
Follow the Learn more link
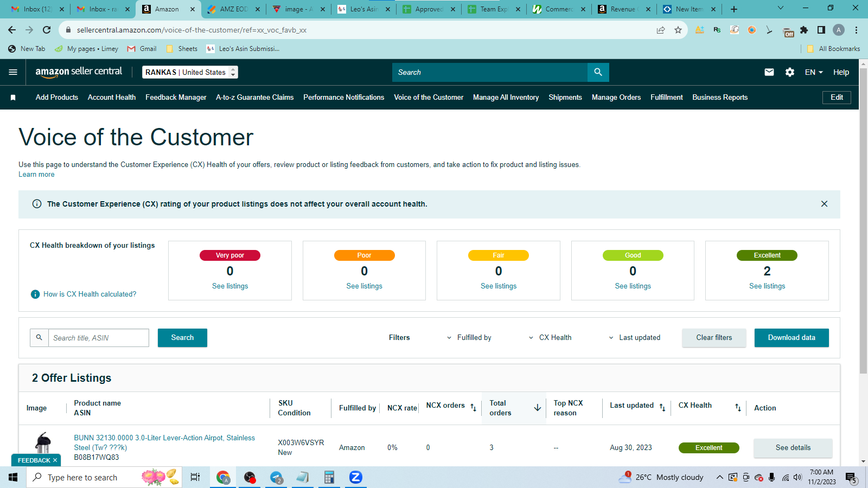[x=36, y=175]
